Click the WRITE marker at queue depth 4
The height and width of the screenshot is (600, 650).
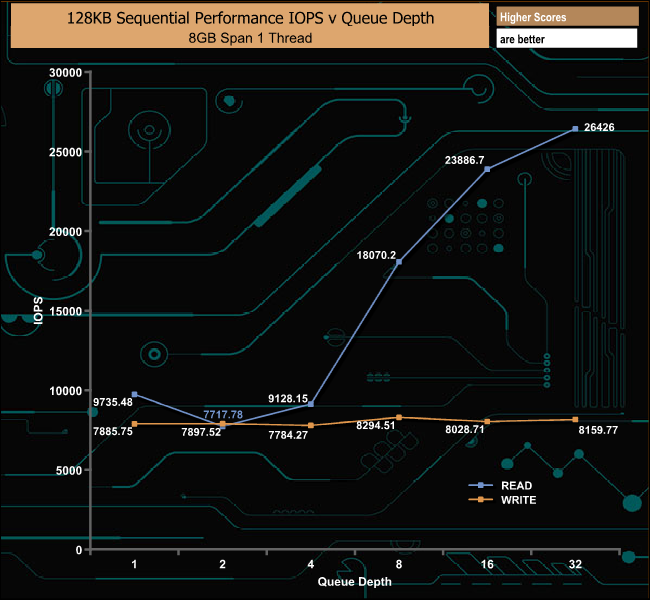pos(311,425)
